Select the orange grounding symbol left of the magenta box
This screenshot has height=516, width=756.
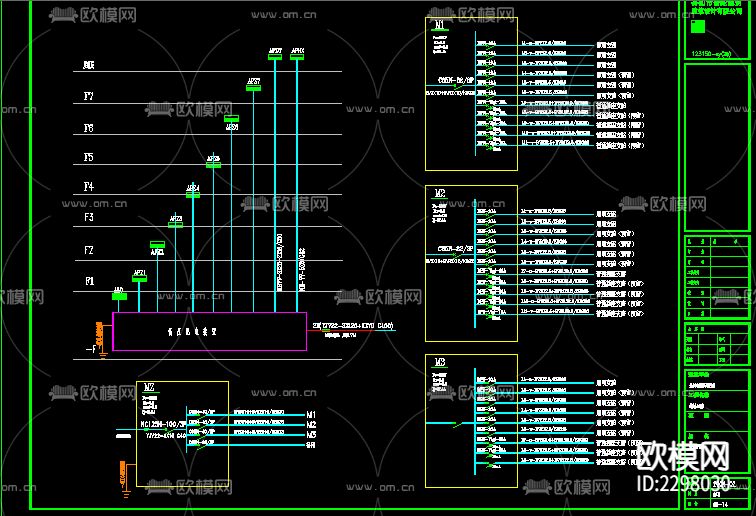[98, 333]
